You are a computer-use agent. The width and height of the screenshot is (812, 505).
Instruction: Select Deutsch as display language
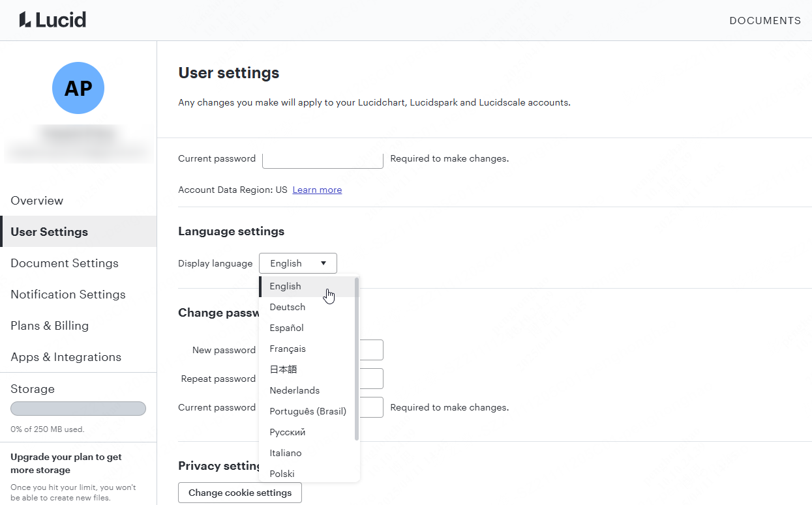pos(287,307)
